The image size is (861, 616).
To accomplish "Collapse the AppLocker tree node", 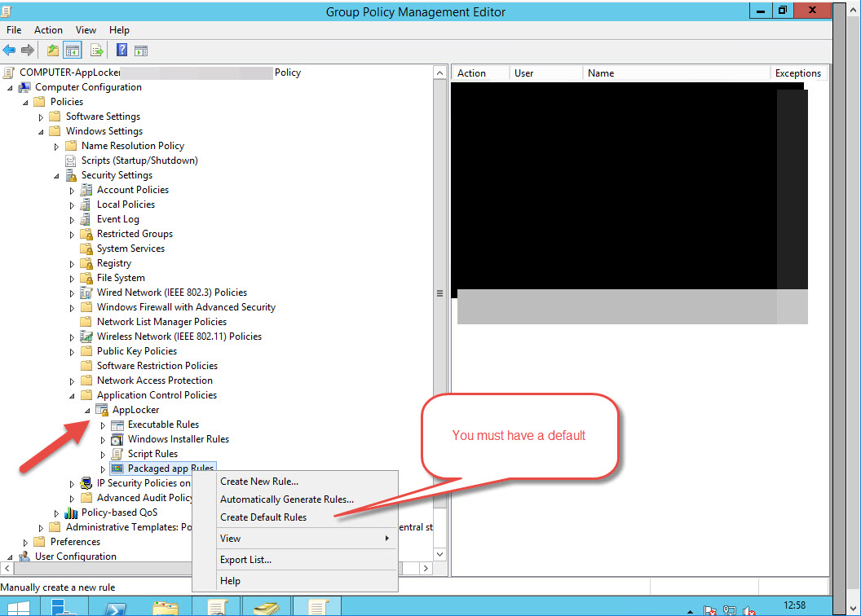I will 88,410.
